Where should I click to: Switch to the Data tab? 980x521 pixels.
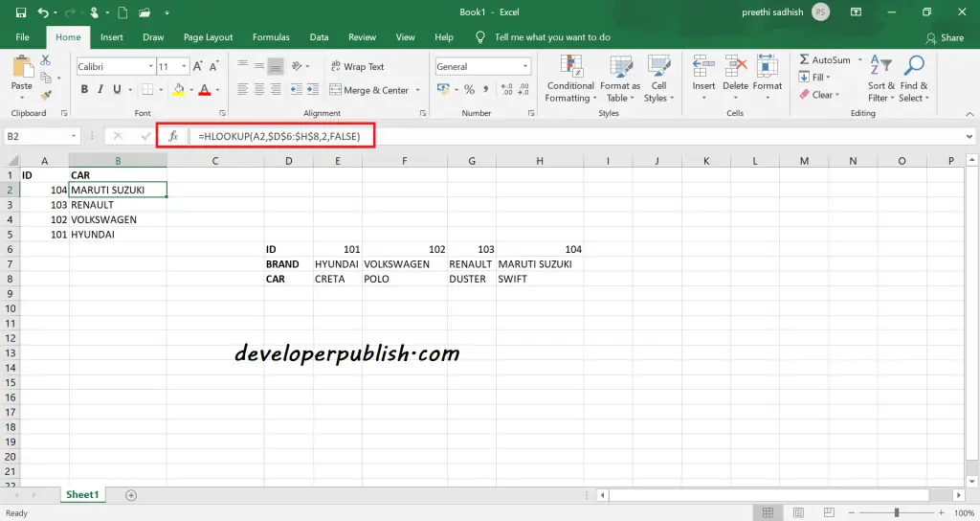(319, 37)
